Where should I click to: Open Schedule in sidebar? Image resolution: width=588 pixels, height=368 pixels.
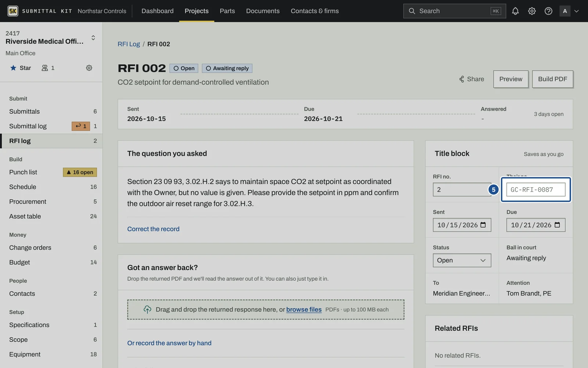point(51,187)
